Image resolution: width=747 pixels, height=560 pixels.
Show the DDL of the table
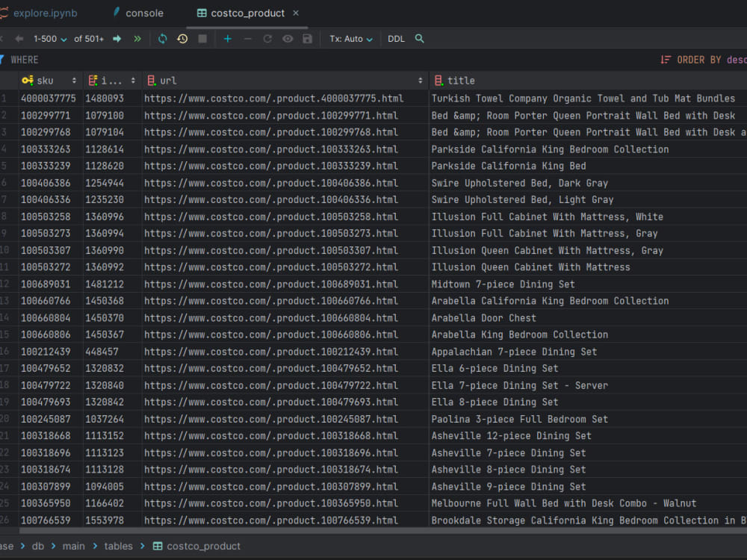(396, 39)
